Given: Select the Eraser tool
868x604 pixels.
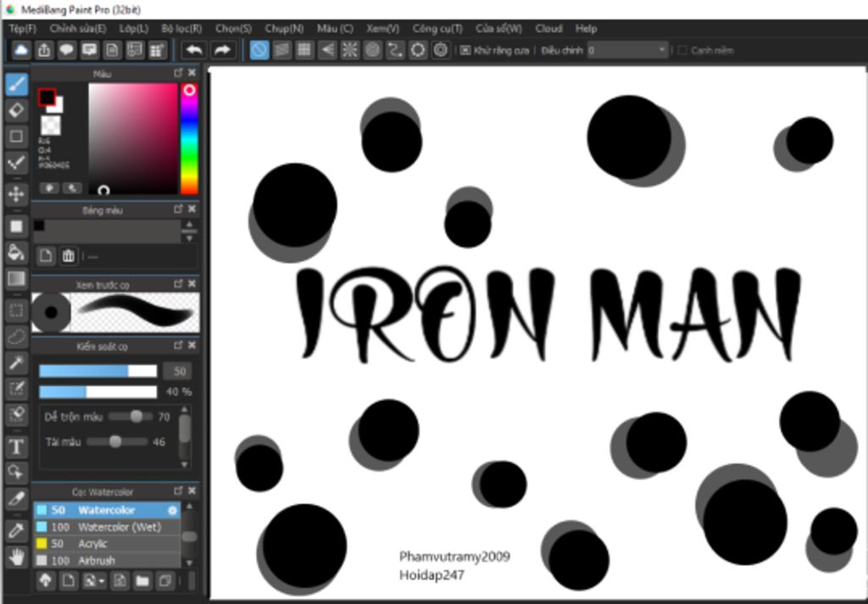Looking at the screenshot, I should (x=17, y=110).
